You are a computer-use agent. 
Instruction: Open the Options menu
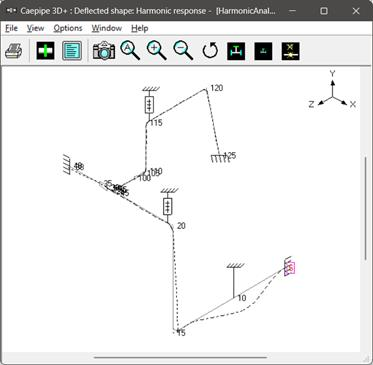pyautogui.click(x=68, y=28)
